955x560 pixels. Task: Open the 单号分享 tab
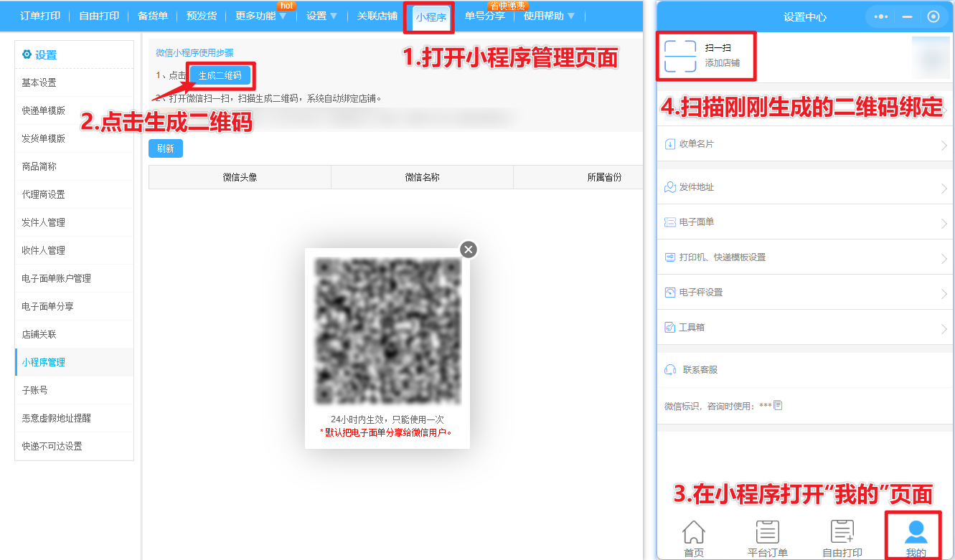click(485, 16)
